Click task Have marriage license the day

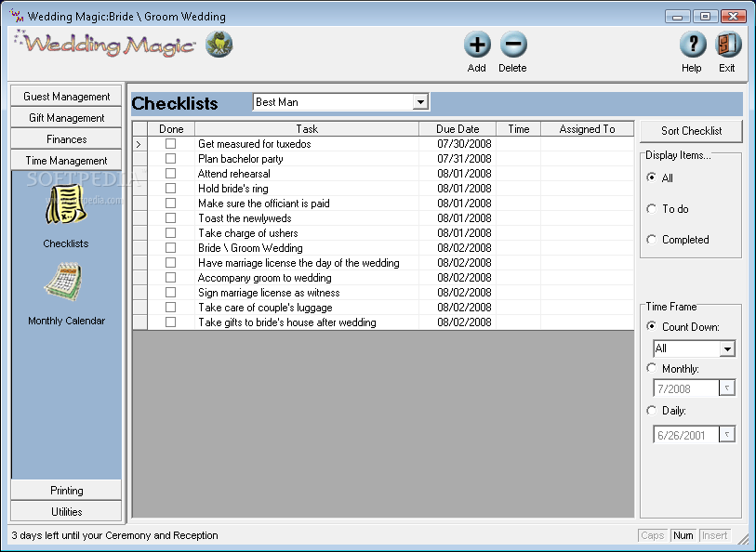coord(298,263)
